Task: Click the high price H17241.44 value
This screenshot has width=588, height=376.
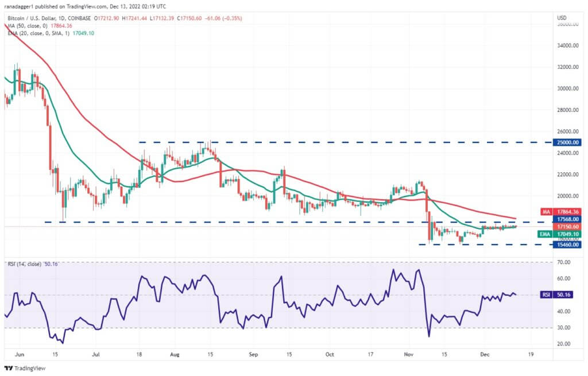Action: tap(134, 18)
